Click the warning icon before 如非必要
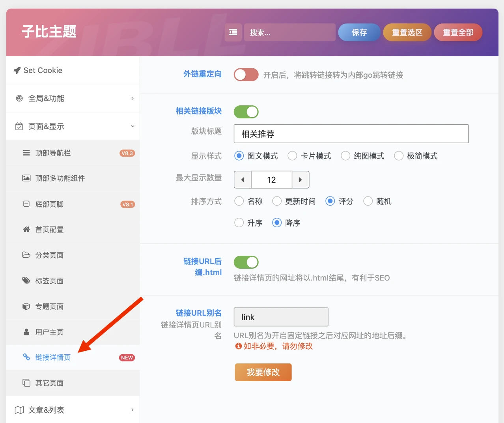This screenshot has height=423, width=504. [238, 346]
